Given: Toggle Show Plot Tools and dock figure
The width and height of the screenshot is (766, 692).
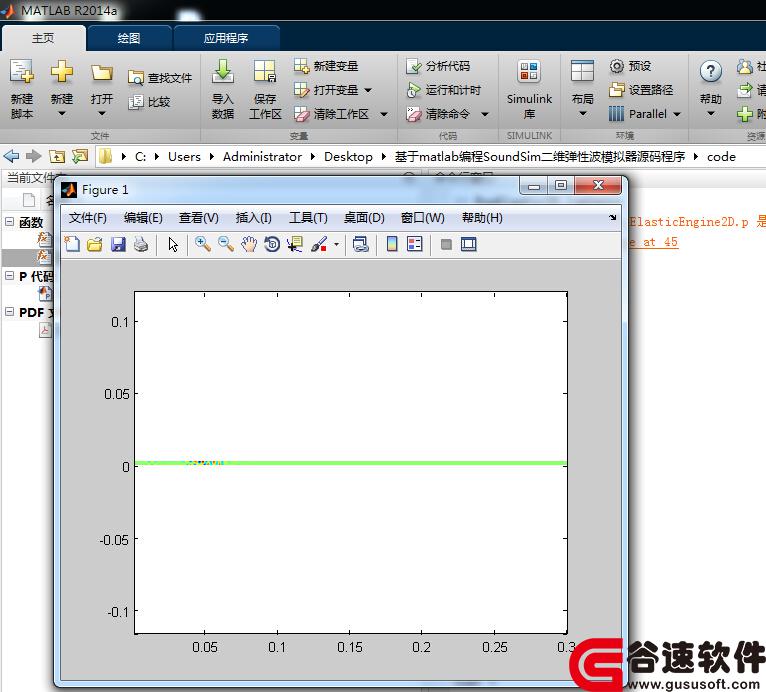Looking at the screenshot, I should click(x=468, y=244).
